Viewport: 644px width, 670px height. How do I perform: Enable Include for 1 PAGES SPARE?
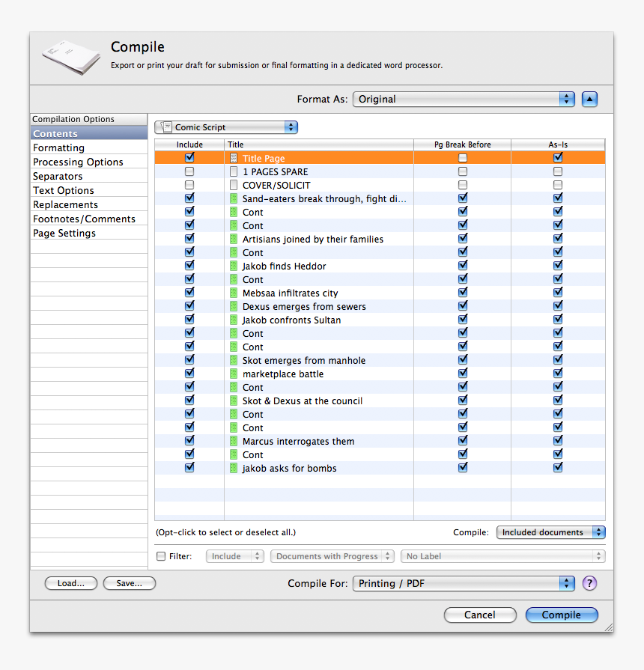click(x=189, y=171)
